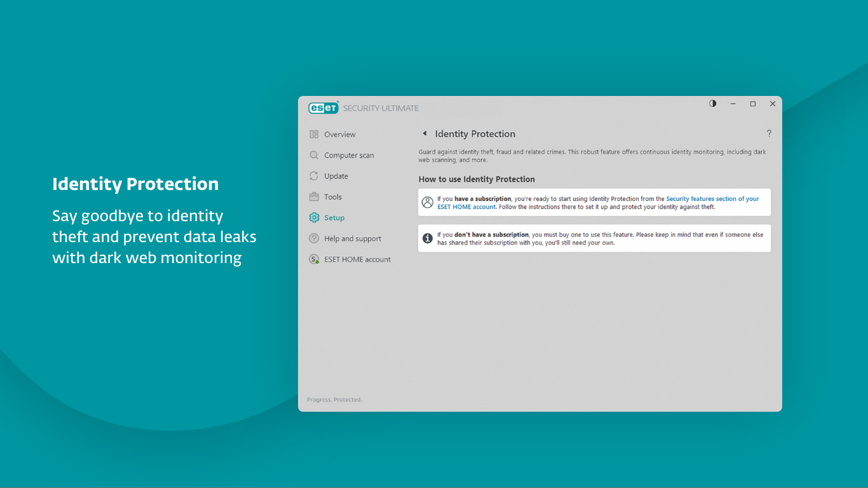Switch to the Update section
The image size is (868, 488).
click(337, 176)
